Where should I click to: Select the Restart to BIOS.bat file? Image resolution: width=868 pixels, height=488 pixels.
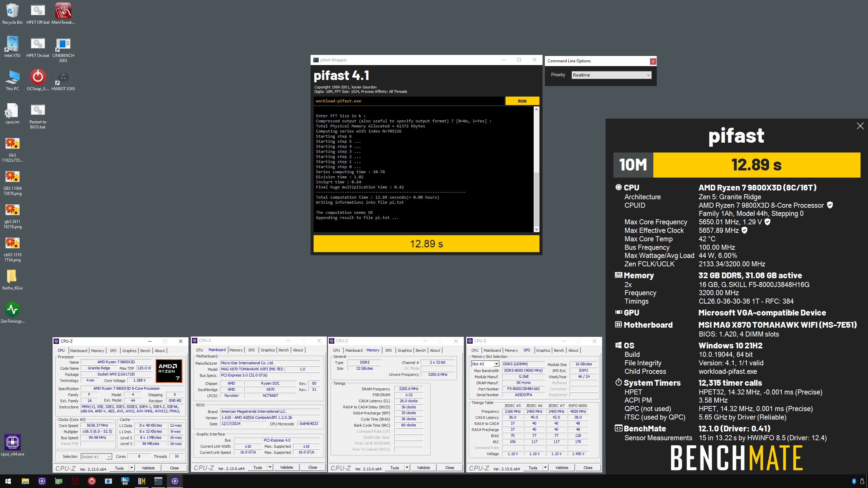pos(38,116)
